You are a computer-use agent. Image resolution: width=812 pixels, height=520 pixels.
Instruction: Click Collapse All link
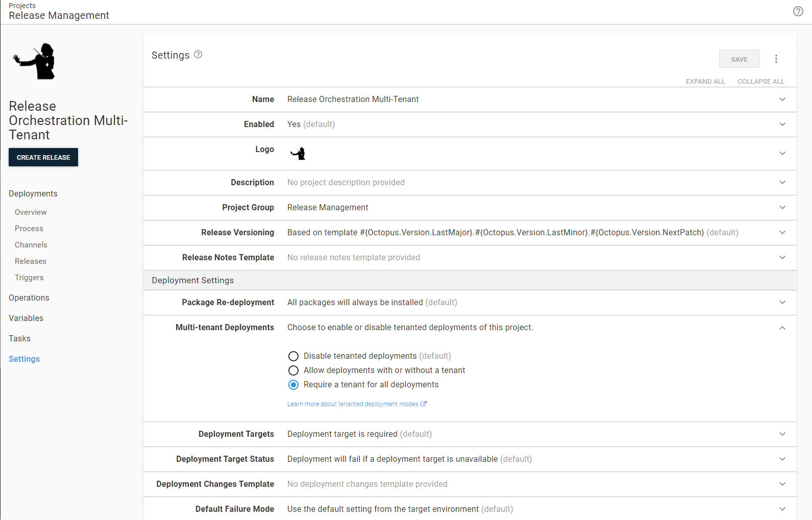(x=761, y=82)
